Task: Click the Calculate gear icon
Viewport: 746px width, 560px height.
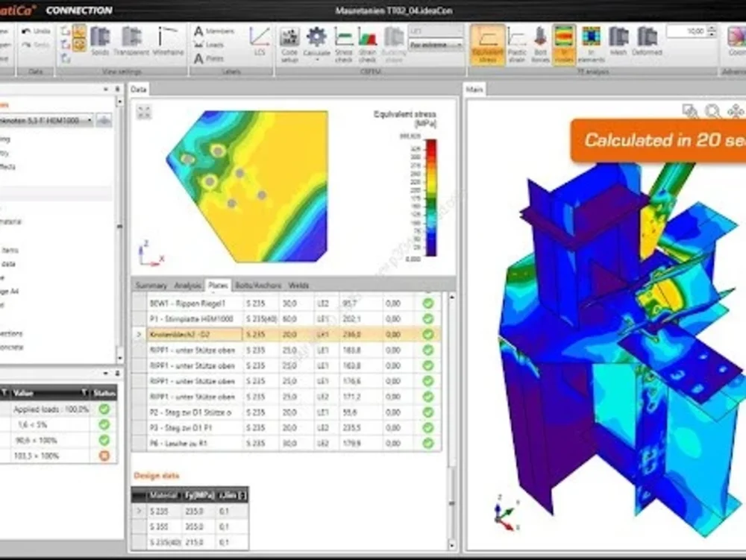Action: pos(316,37)
